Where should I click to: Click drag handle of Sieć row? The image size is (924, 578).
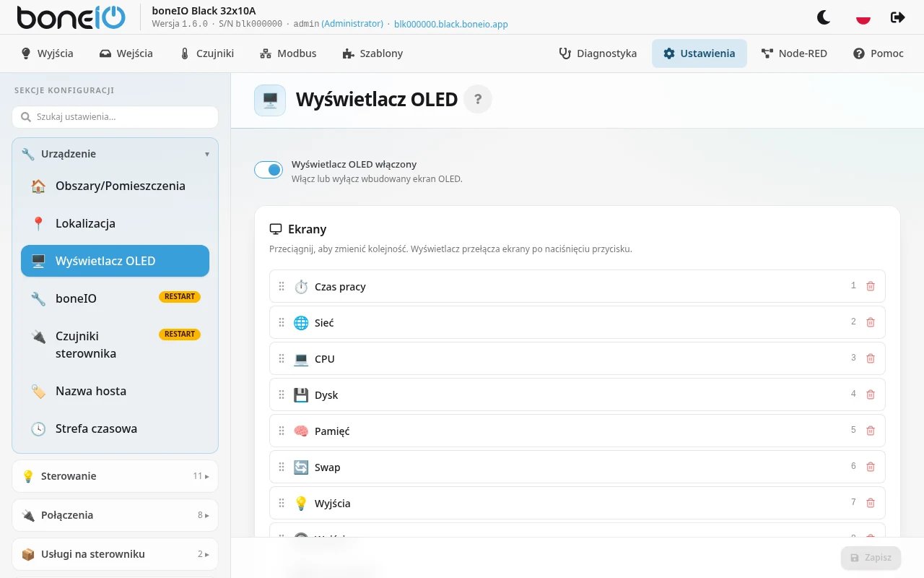tap(282, 322)
